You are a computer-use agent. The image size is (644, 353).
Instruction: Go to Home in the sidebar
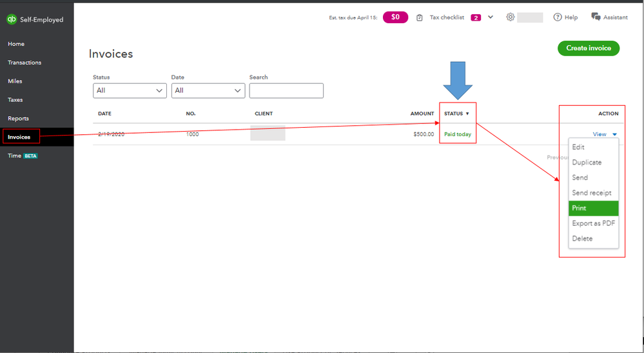(x=16, y=44)
